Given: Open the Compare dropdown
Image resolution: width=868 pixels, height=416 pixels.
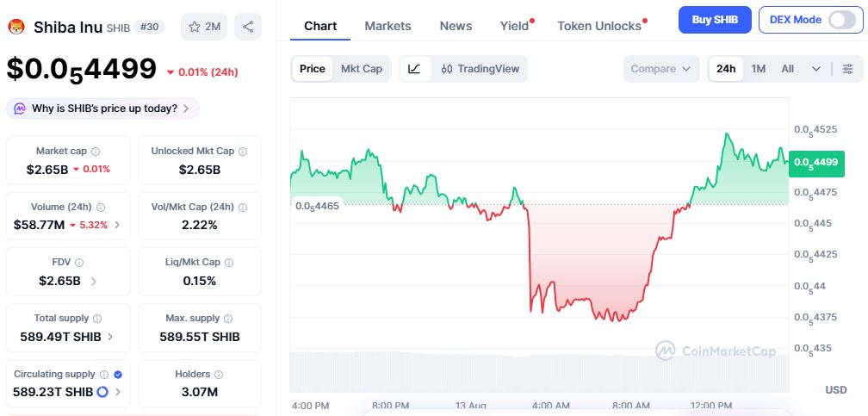Looking at the screenshot, I should point(661,69).
